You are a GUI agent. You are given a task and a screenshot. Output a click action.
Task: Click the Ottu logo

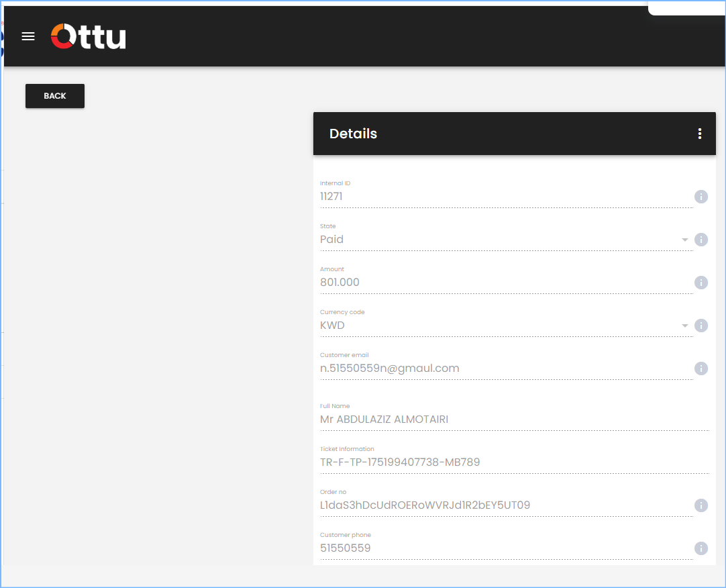pyautogui.click(x=89, y=36)
